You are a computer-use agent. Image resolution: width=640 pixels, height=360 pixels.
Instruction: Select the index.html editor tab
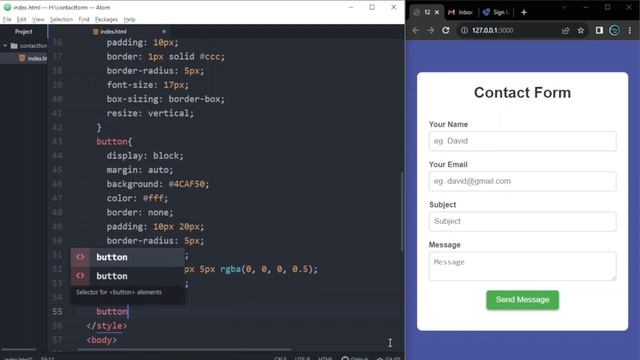tap(109, 31)
